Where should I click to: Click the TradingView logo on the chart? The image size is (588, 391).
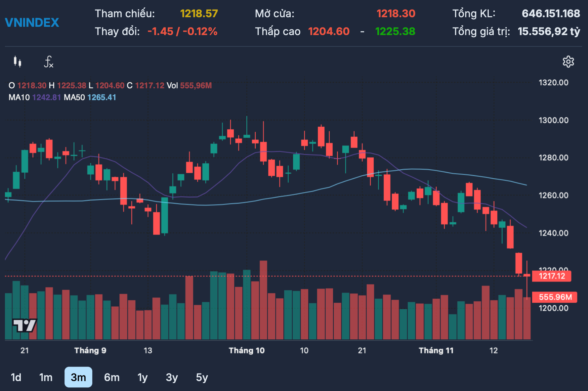pos(24,326)
